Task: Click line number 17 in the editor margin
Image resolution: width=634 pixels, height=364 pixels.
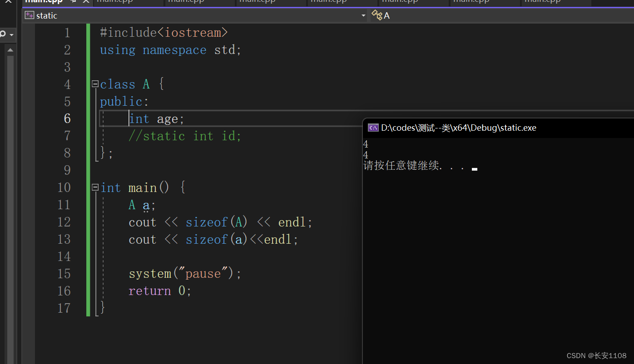Action: pyautogui.click(x=64, y=308)
